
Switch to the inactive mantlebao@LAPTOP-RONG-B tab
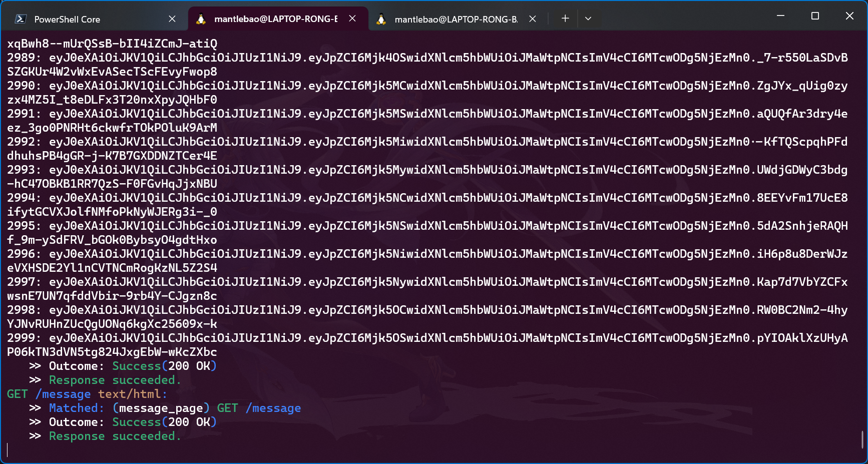tap(456, 19)
